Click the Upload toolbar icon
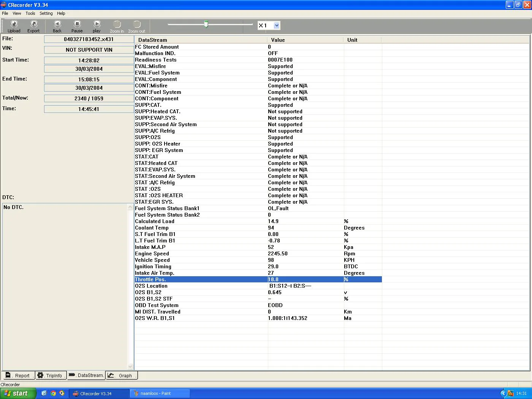The width and height of the screenshot is (532, 399). point(14,26)
